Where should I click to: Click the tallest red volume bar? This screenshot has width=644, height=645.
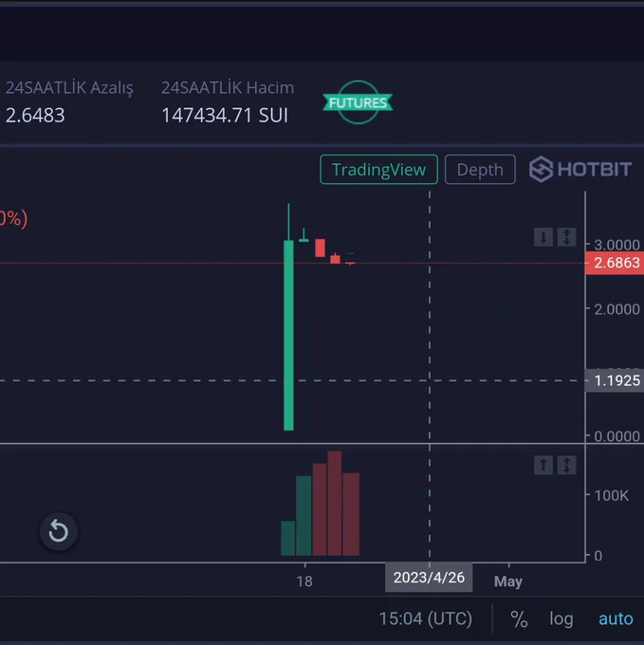coord(335,503)
